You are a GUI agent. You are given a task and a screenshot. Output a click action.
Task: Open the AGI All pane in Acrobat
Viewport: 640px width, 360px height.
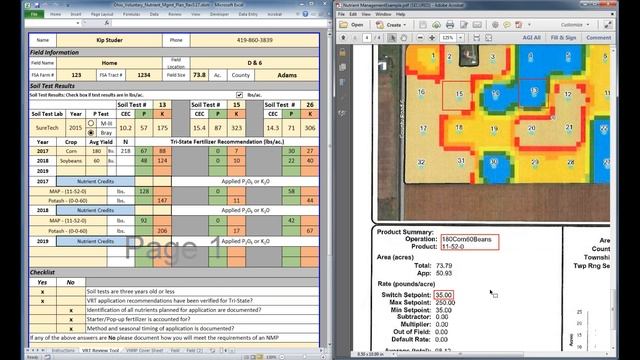(x=531, y=38)
